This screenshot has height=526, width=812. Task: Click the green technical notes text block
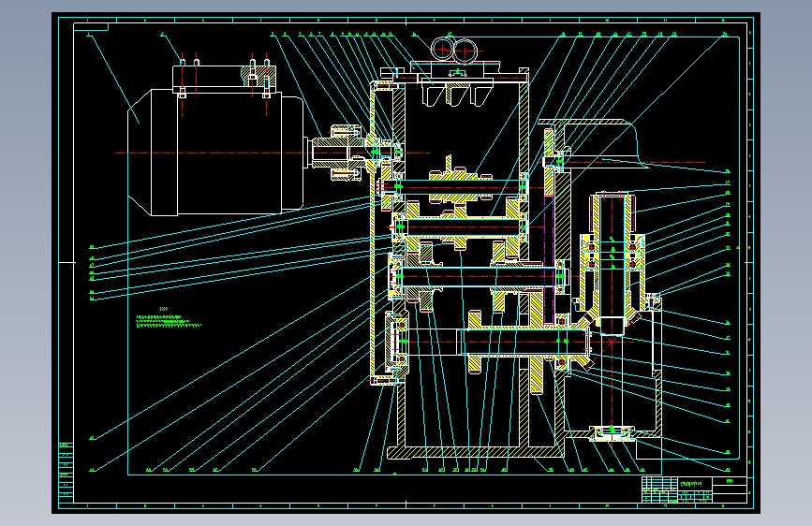[168, 319]
